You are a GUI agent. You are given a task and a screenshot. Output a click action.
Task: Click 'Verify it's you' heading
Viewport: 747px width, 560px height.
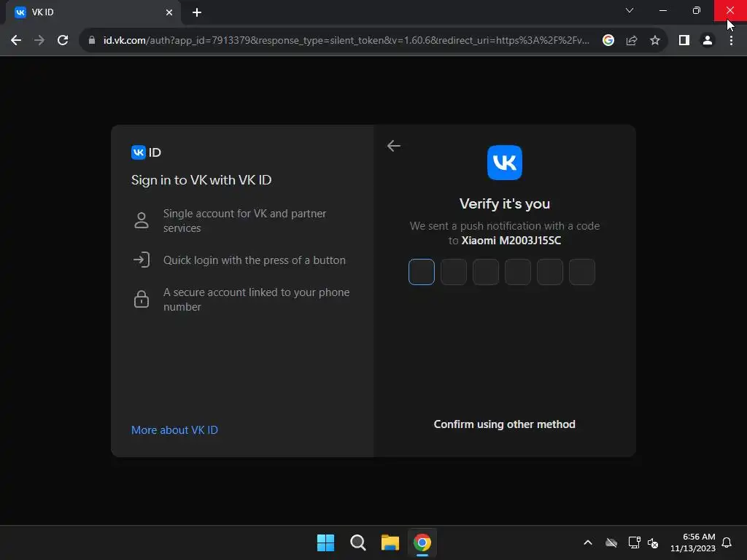pos(505,204)
